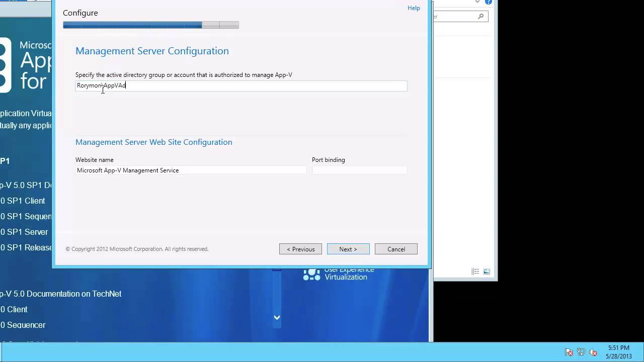Open the SP1 Client link in background page
Screen dimensions: 644x362
[x=23, y=201]
